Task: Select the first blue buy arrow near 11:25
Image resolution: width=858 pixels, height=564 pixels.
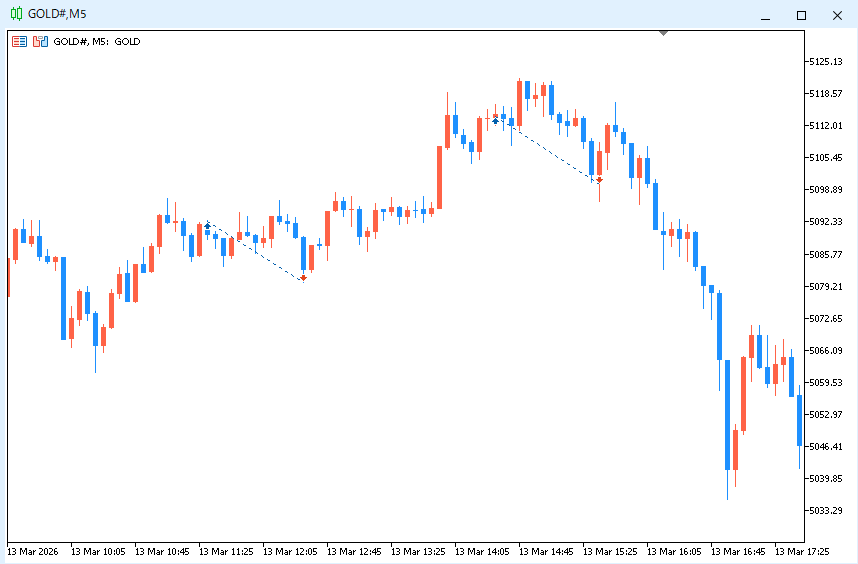Action: tap(207, 227)
